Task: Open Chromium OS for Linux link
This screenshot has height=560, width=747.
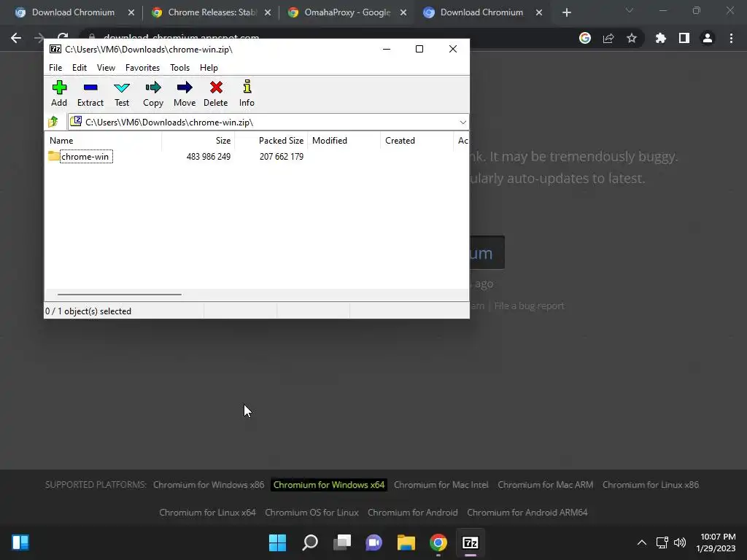Action: pos(311,513)
